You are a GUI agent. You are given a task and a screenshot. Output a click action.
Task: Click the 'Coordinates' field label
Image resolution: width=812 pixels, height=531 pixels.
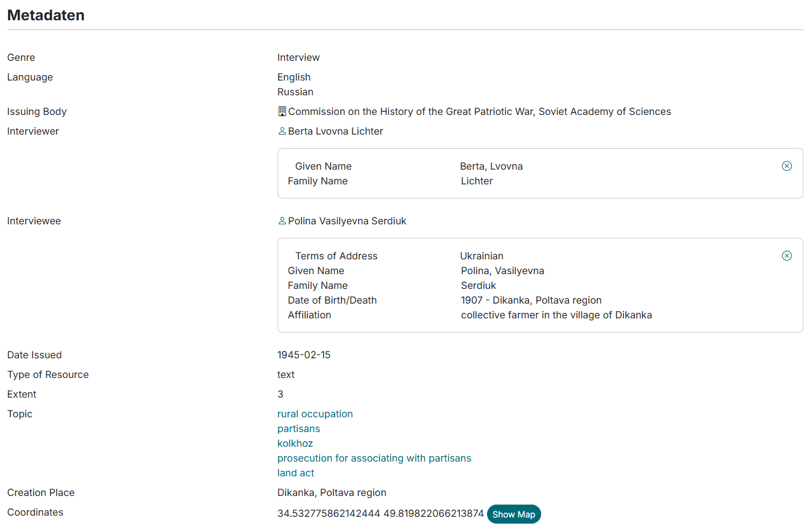pyautogui.click(x=36, y=512)
